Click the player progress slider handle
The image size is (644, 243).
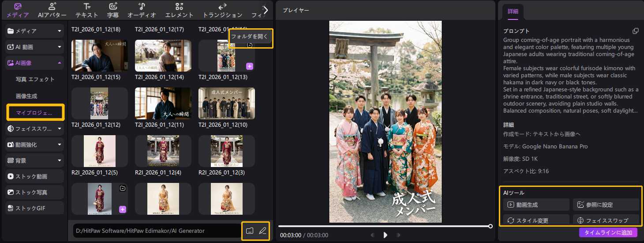[x=490, y=226]
